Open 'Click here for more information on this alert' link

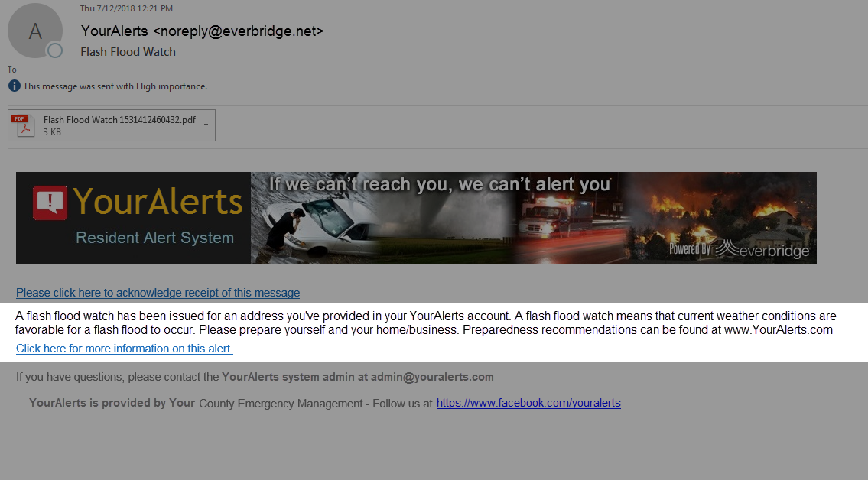pyautogui.click(x=125, y=349)
